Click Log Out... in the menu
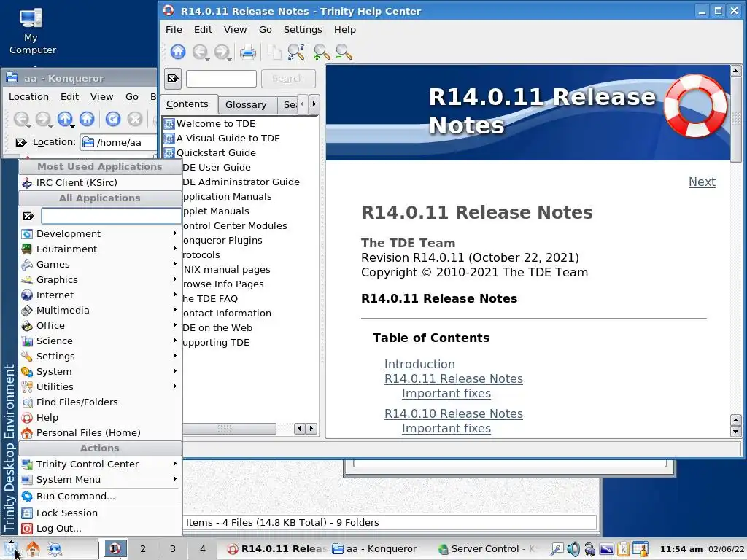 point(100,529)
